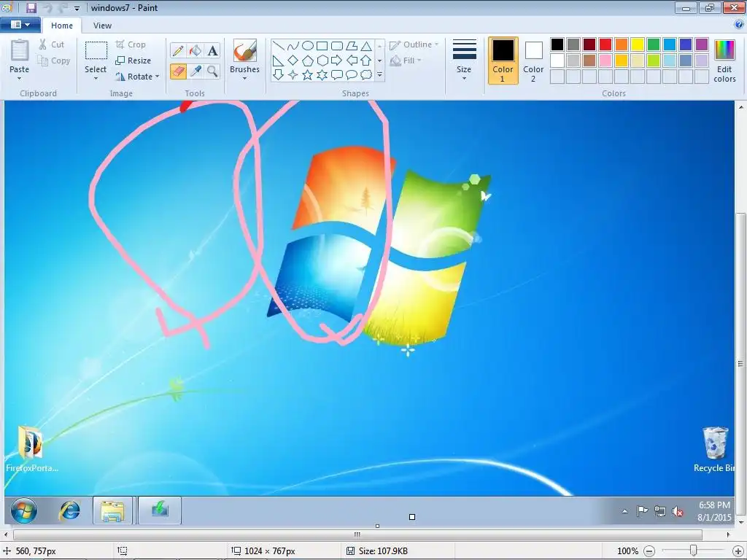The image size is (747, 560).
Task: Choose the Rectangle shape
Action: pyautogui.click(x=322, y=46)
